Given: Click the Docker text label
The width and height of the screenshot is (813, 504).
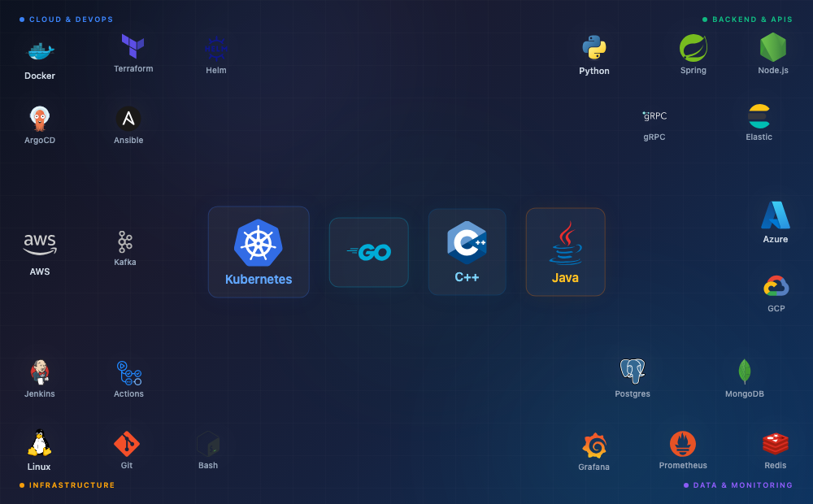Looking at the screenshot, I should [40, 76].
